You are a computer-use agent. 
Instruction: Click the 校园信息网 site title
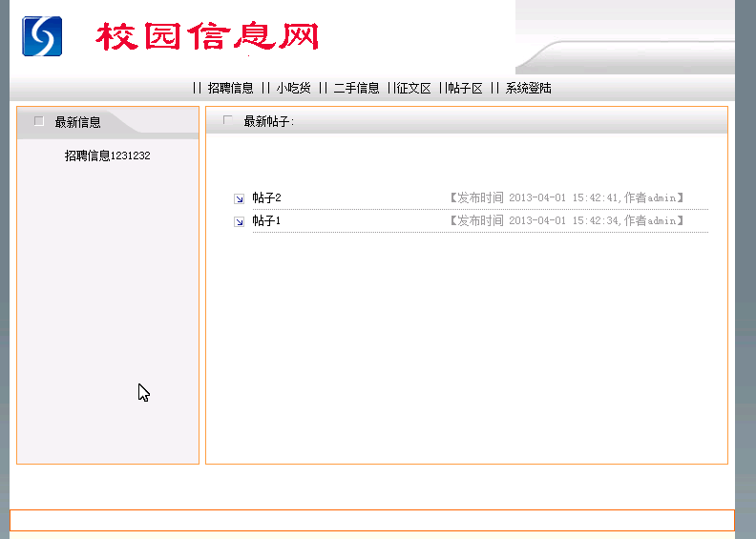coord(207,36)
